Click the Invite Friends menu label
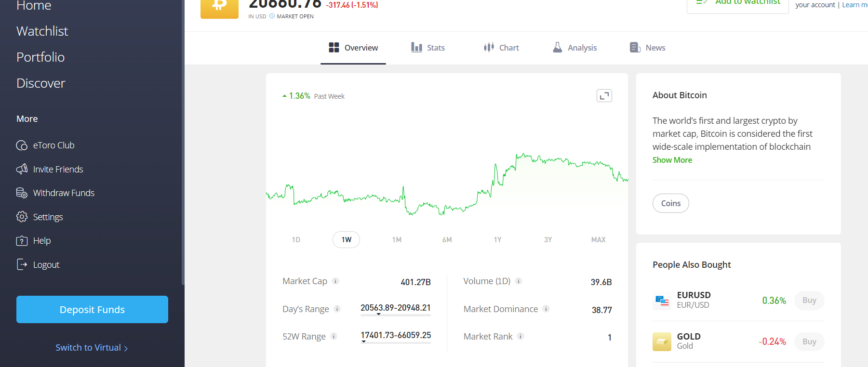868x367 pixels. tap(58, 170)
